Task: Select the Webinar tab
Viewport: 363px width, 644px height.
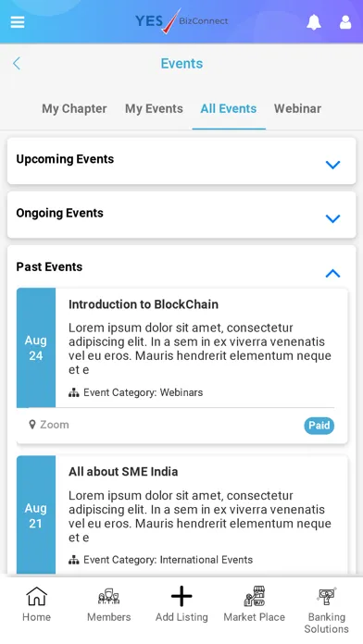Action: coord(297,108)
